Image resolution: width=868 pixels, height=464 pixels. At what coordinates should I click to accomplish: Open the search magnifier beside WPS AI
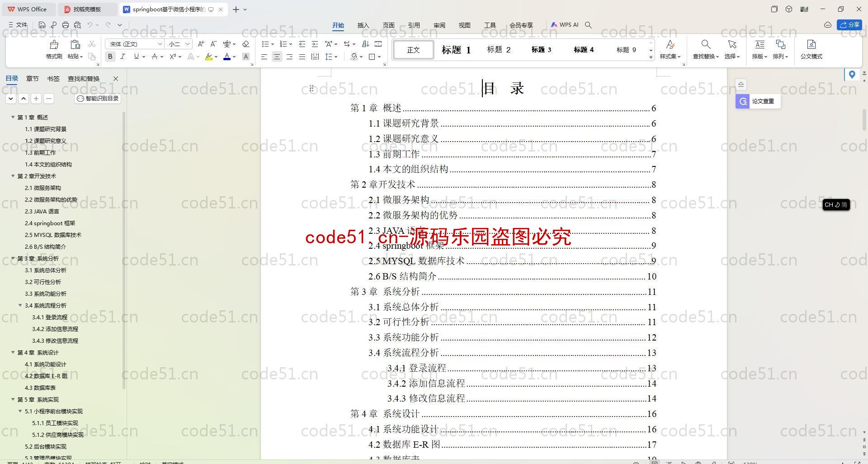click(588, 25)
